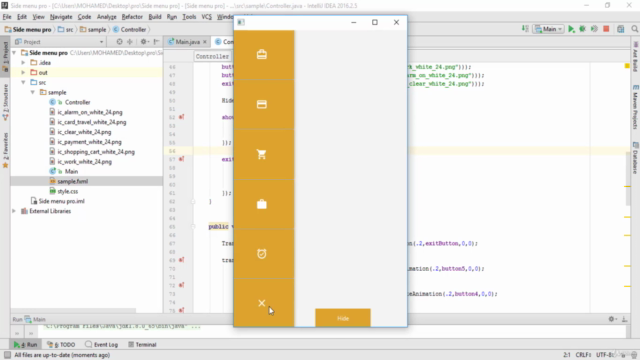Screen dimensions: 640x360
Task: Open the Build menu
Action: pos(155,17)
